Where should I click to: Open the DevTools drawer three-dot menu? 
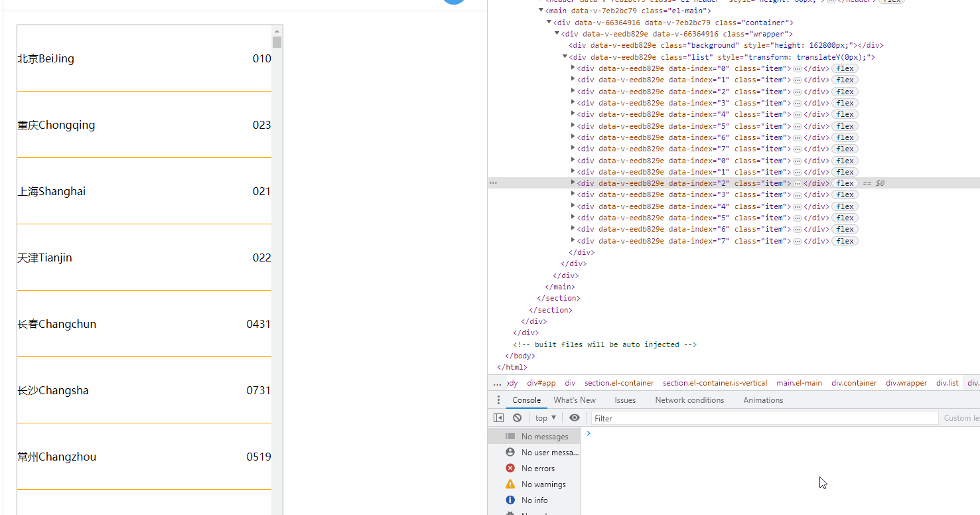(x=499, y=400)
